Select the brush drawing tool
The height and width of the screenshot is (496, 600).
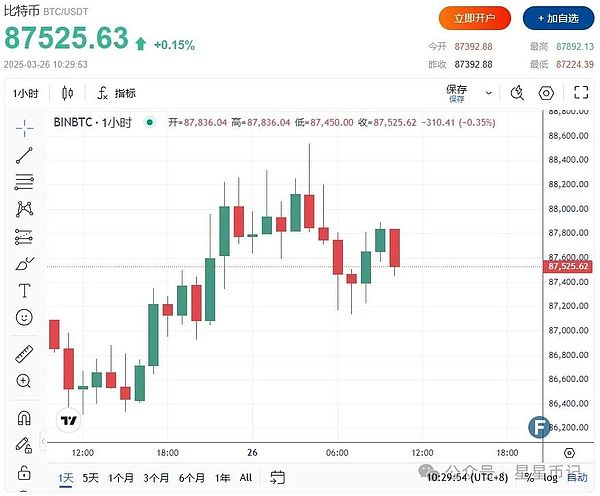click(24, 264)
